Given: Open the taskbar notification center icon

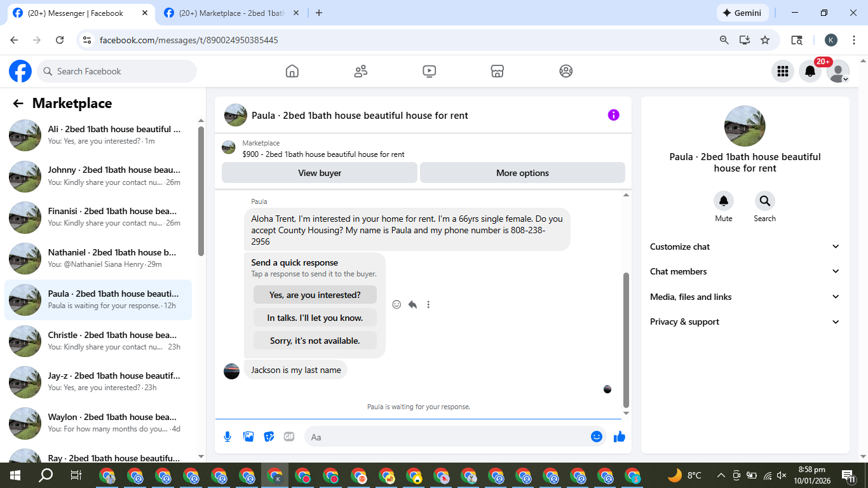Looking at the screenshot, I should (848, 475).
